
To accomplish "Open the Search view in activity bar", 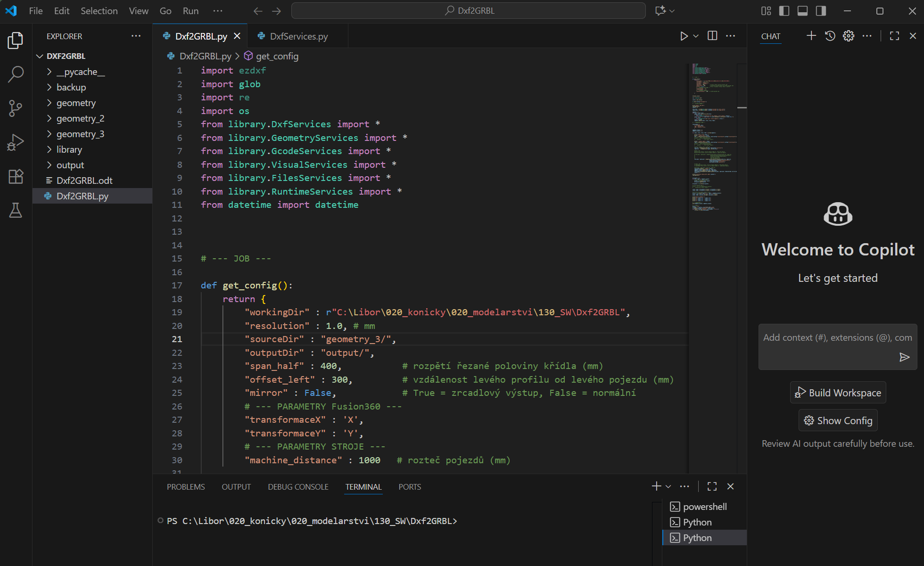I will pyautogui.click(x=16, y=74).
